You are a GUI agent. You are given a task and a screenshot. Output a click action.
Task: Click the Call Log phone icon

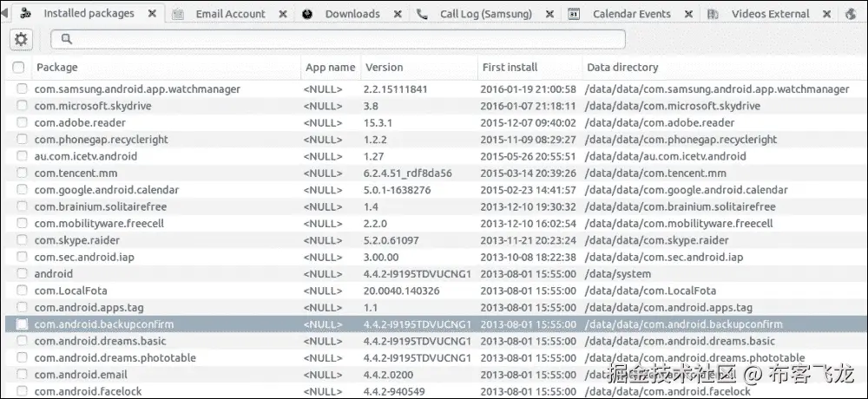coord(423,15)
